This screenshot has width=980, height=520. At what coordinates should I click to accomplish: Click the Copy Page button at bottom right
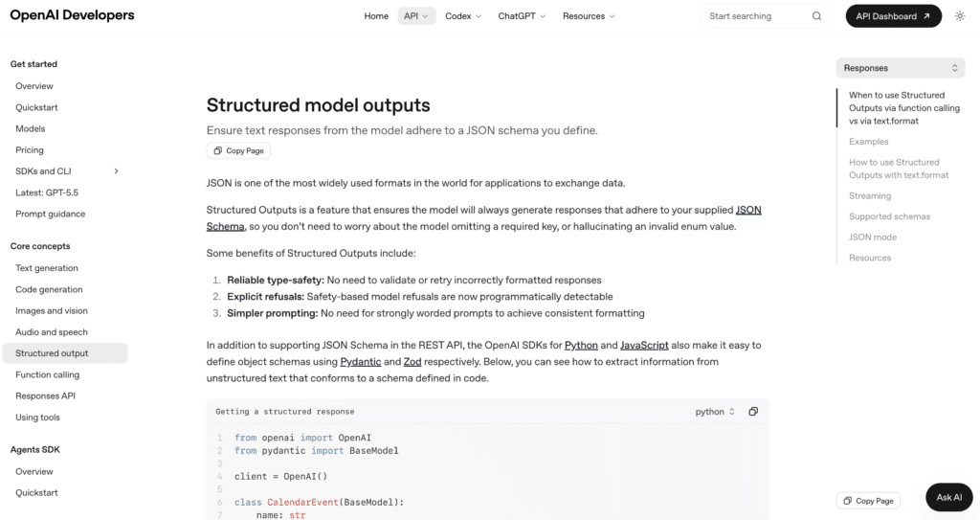(x=868, y=501)
